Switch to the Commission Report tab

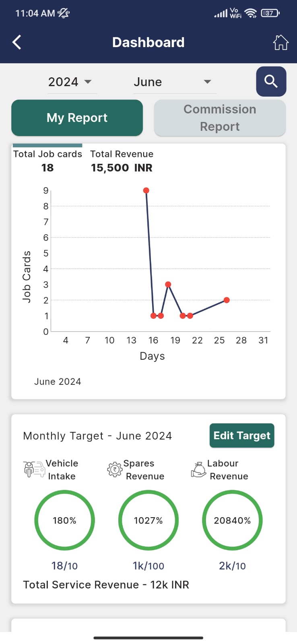(x=220, y=118)
